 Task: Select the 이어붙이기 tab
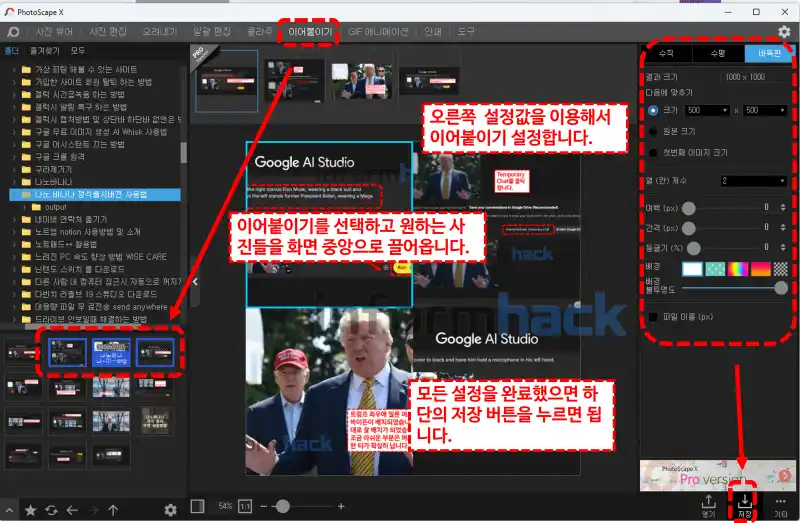[x=310, y=32]
